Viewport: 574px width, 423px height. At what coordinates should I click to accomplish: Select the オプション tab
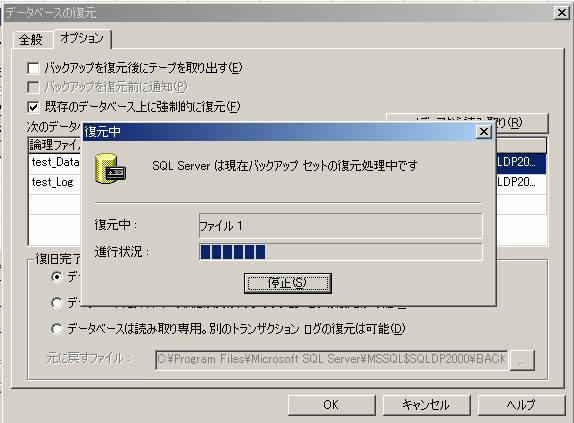pyautogui.click(x=82, y=38)
